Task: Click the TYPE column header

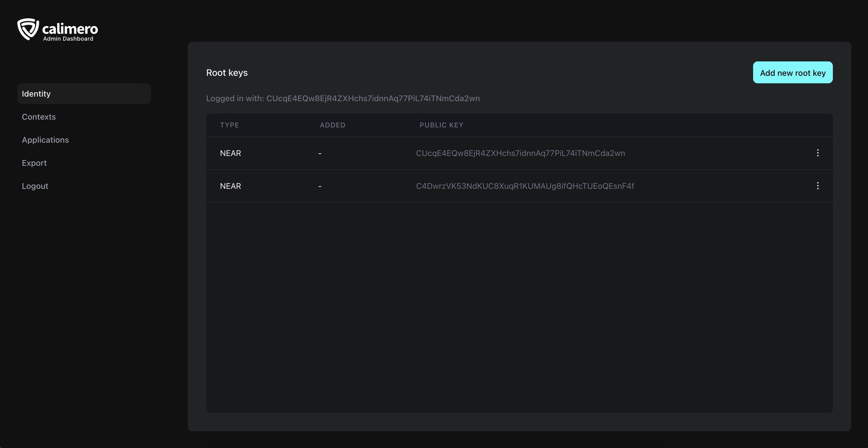Action: [x=230, y=125]
